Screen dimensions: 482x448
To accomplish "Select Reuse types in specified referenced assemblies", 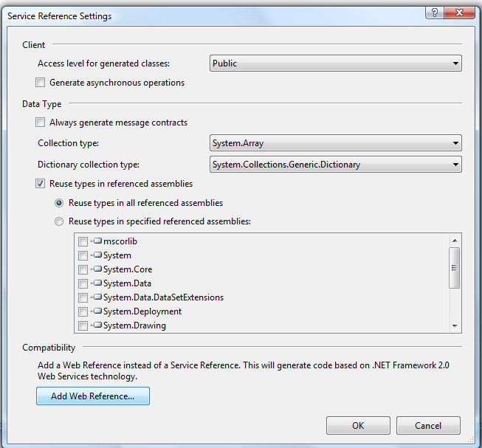I will [59, 221].
